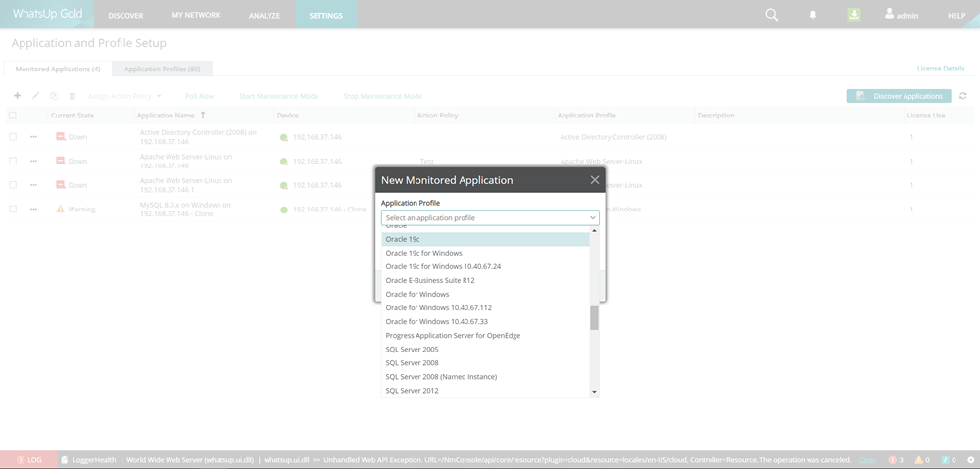Viewport: 980px width, 469px height.
Task: Open the admin user menu
Action: coord(902,15)
